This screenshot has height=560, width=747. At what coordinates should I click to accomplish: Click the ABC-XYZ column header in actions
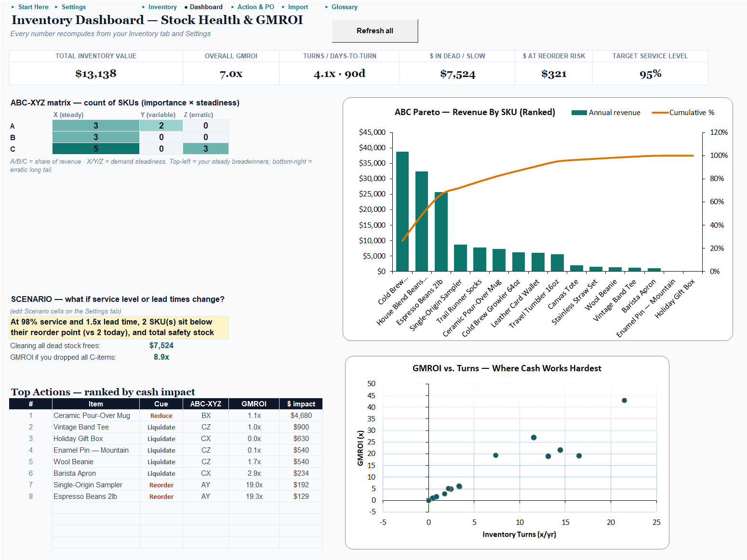point(206,404)
